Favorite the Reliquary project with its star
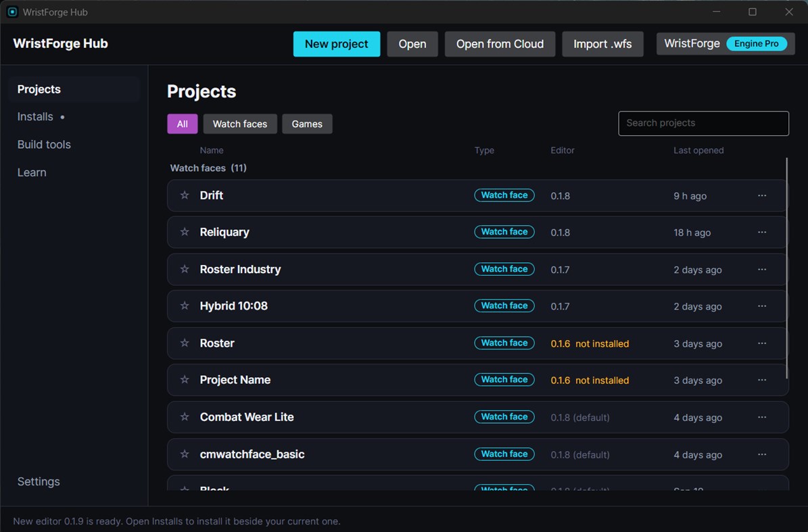Screen dimensions: 808x532 tap(185, 232)
